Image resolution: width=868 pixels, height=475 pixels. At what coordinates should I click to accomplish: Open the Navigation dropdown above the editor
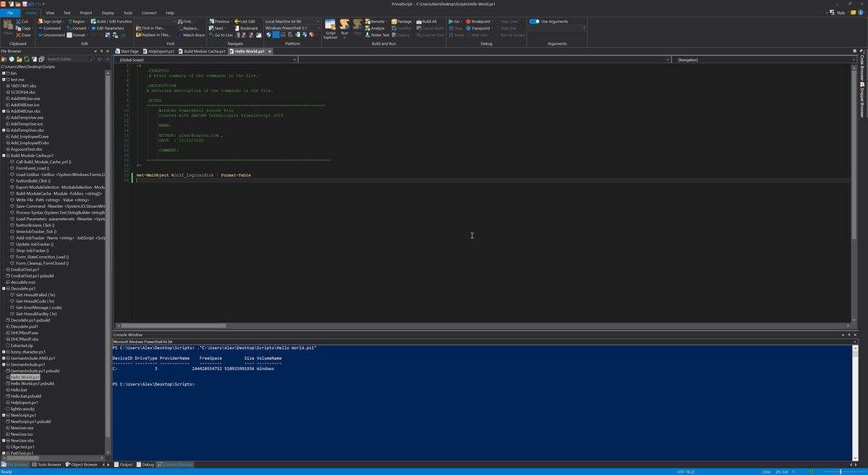[x=763, y=60]
